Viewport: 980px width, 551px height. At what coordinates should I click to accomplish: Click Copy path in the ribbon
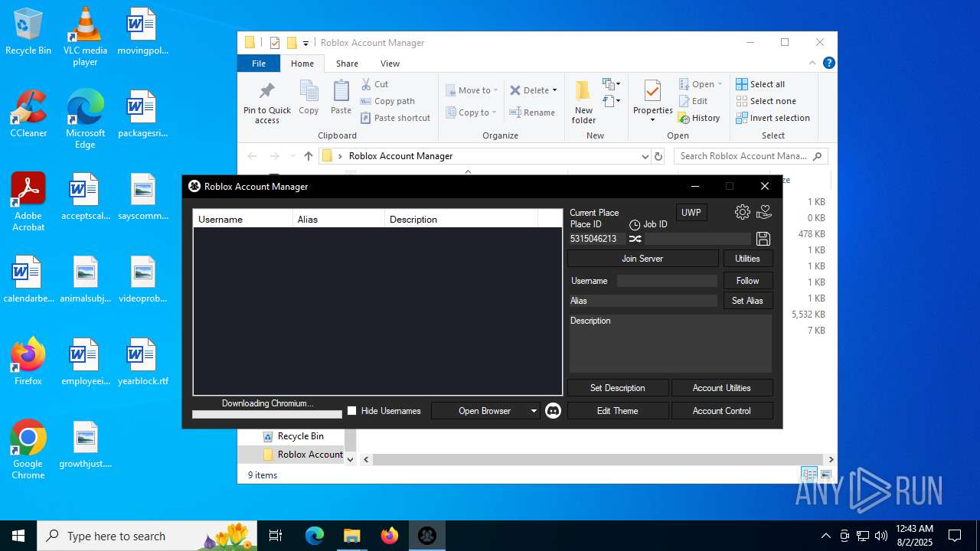coord(387,101)
